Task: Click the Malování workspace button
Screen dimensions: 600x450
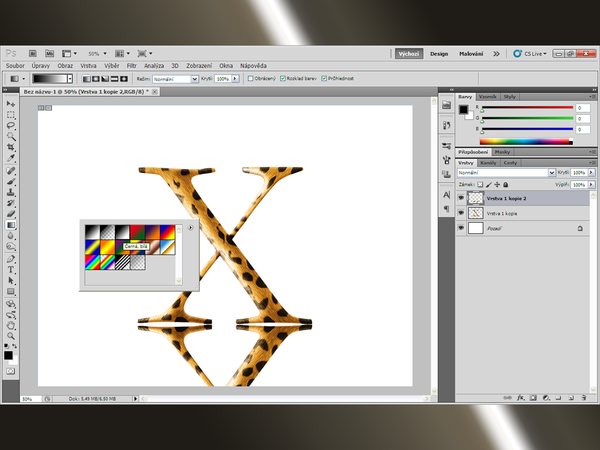Action: (x=471, y=53)
